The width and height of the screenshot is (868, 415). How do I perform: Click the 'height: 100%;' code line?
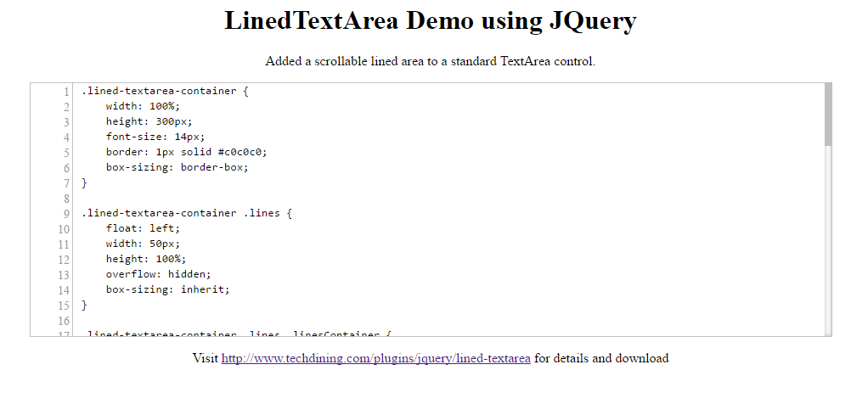[147, 258]
